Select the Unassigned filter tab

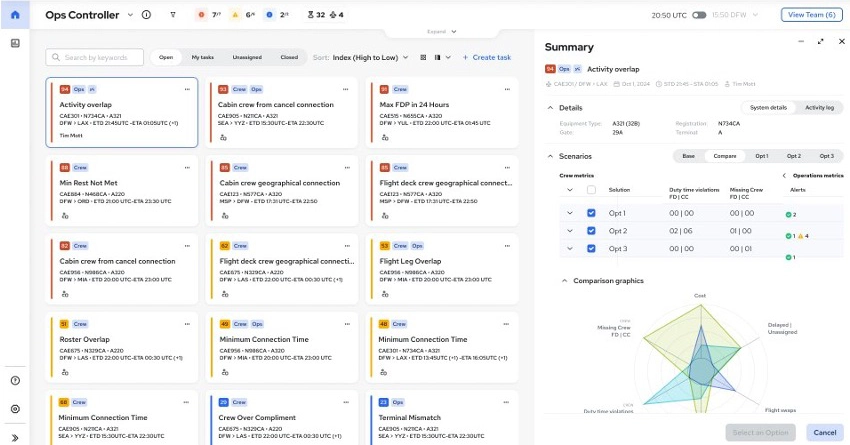(247, 57)
